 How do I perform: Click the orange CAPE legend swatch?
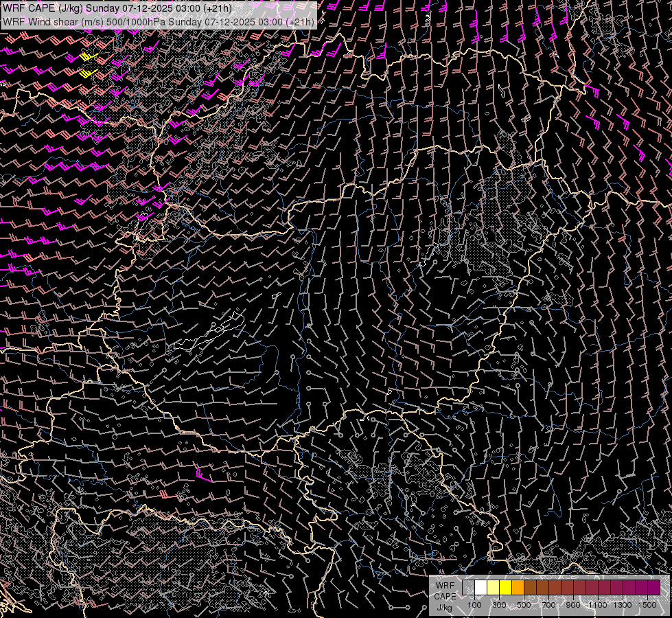coord(518,587)
